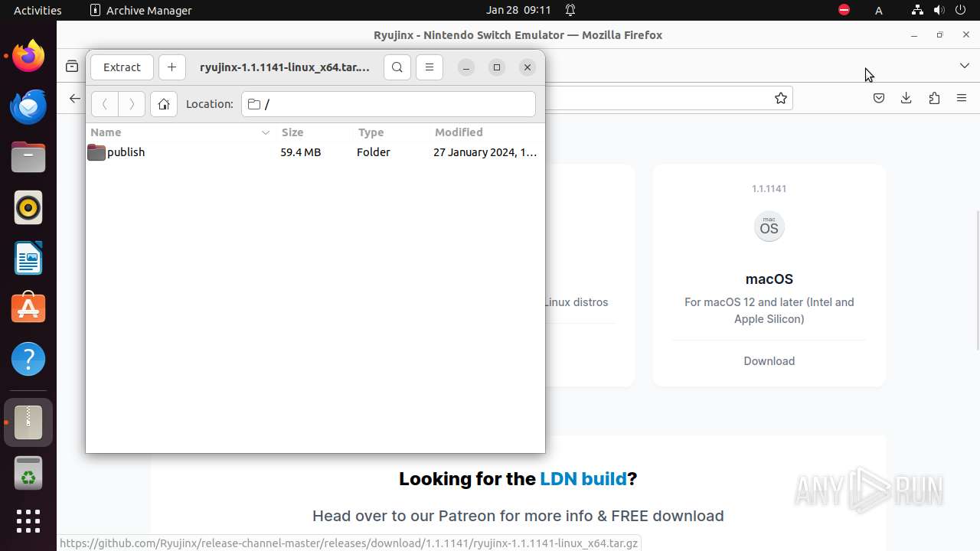This screenshot has width=980, height=551.
Task: Show Applications grid
Action: click(x=28, y=521)
